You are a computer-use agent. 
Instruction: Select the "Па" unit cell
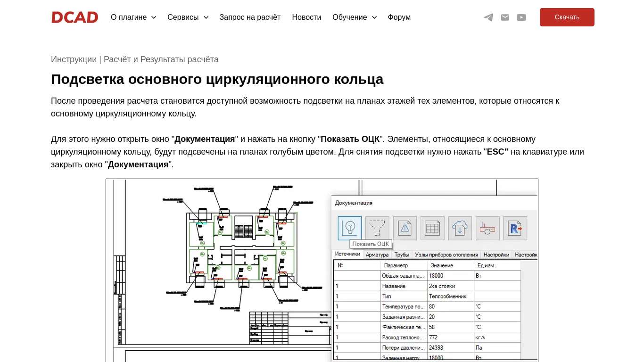pyautogui.click(x=497, y=348)
